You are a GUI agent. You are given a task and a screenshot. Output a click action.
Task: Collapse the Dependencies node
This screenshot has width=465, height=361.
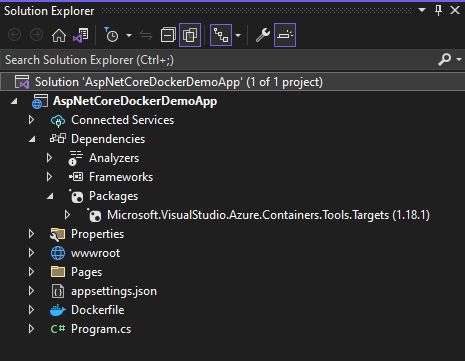[x=32, y=139]
